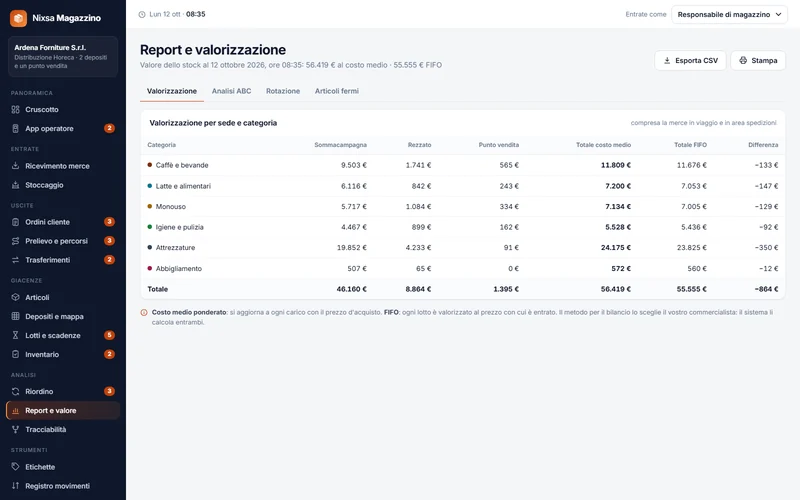Click badge 3 next to Riordino

109,391
